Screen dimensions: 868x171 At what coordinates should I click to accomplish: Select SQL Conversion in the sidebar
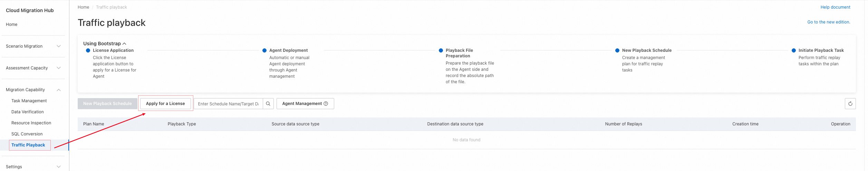click(27, 134)
